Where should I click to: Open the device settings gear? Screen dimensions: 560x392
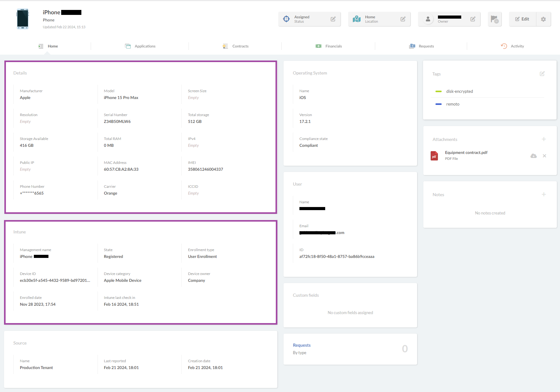[x=543, y=19]
